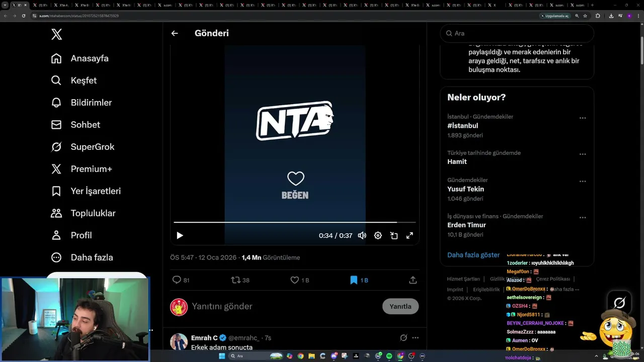Open Grok icon on Emrah C reply
The width and height of the screenshot is (644, 362).
click(x=404, y=338)
